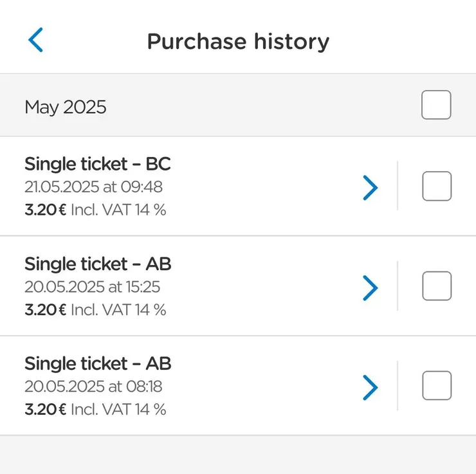Viewport: 476px width, 474px height.
Task: Tap the 3.20 € price on BC ticket
Action: coord(45,210)
